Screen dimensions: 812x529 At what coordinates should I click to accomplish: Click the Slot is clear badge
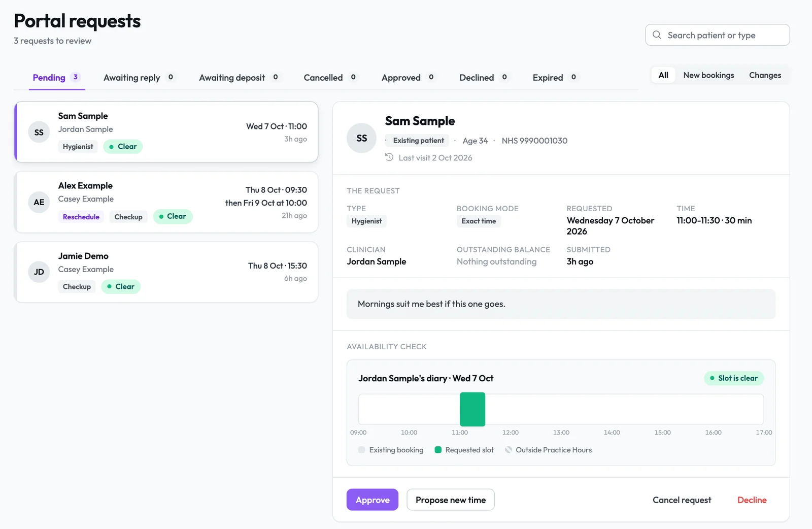[734, 378]
